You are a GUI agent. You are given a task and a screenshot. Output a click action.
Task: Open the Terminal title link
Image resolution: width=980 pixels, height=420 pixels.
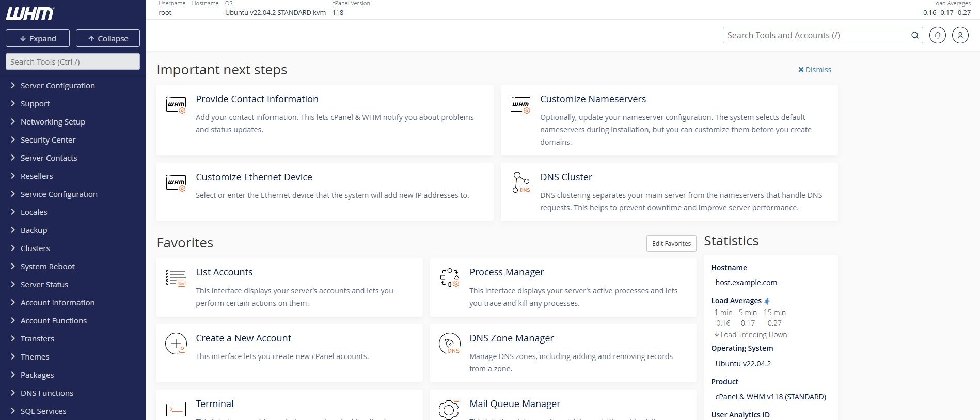click(x=214, y=404)
